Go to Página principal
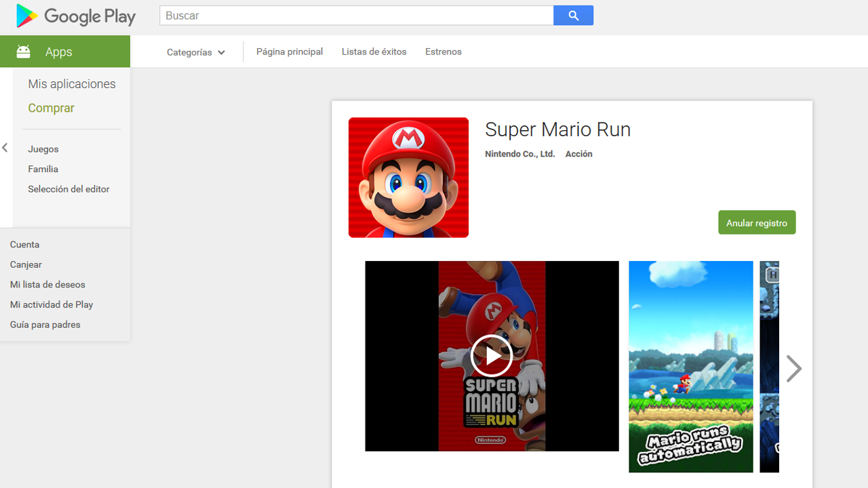This screenshot has height=488, width=868. [x=290, y=52]
